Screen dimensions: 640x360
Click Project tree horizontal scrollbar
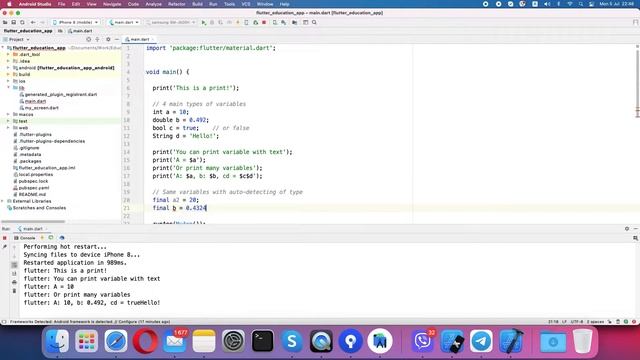click(x=33, y=222)
